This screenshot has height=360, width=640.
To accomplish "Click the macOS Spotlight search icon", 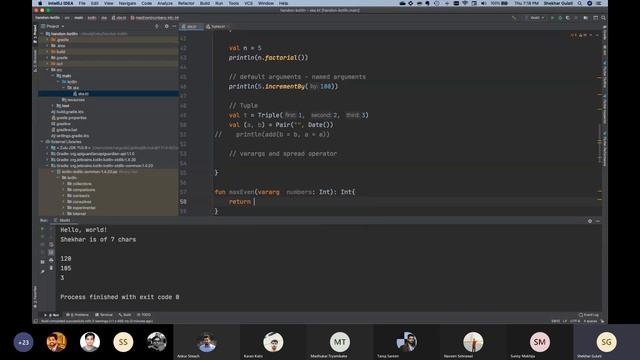I will (580, 3).
